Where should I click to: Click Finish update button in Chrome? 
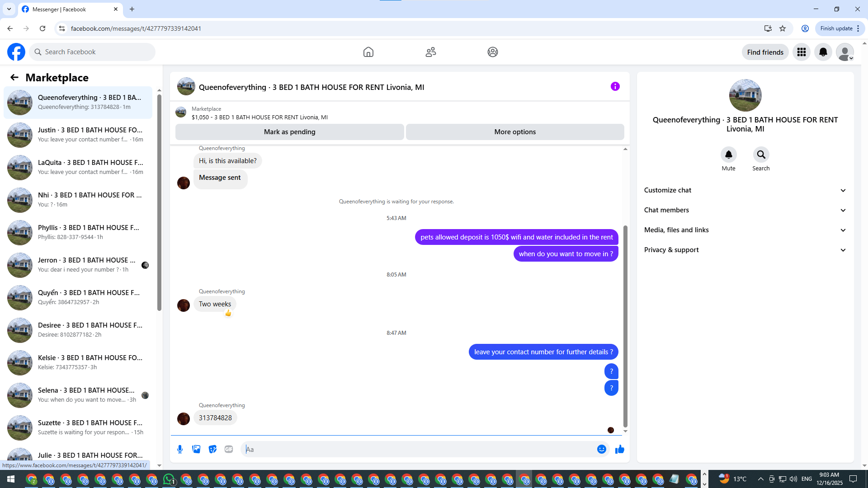click(840, 28)
